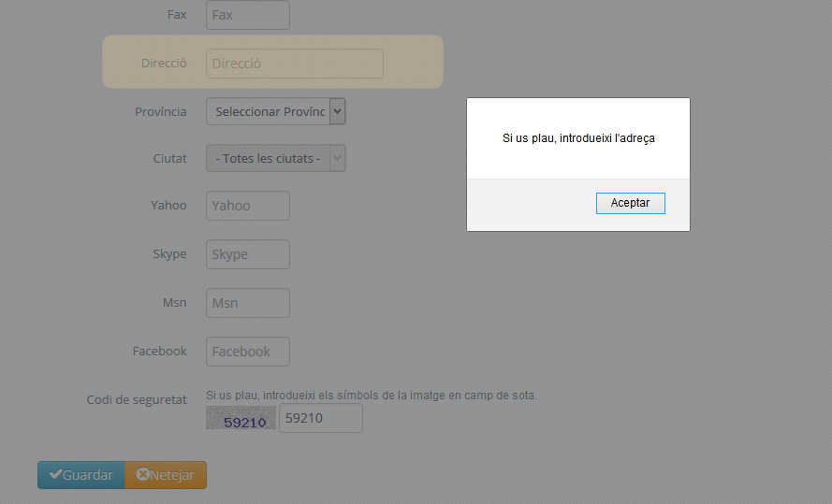832x504 pixels.
Task: Focus the Skype input field
Action: (x=248, y=254)
